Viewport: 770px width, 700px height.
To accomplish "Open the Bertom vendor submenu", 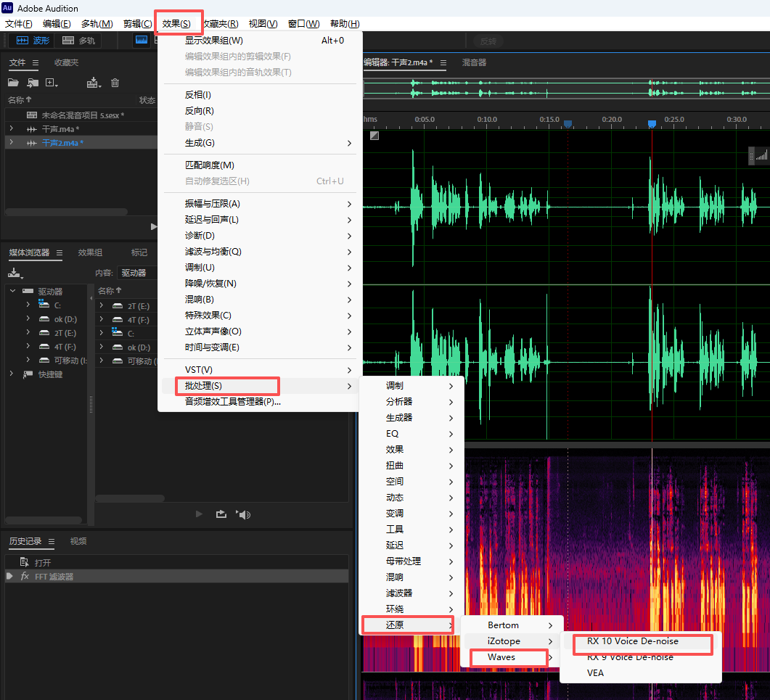I will tap(511, 625).
